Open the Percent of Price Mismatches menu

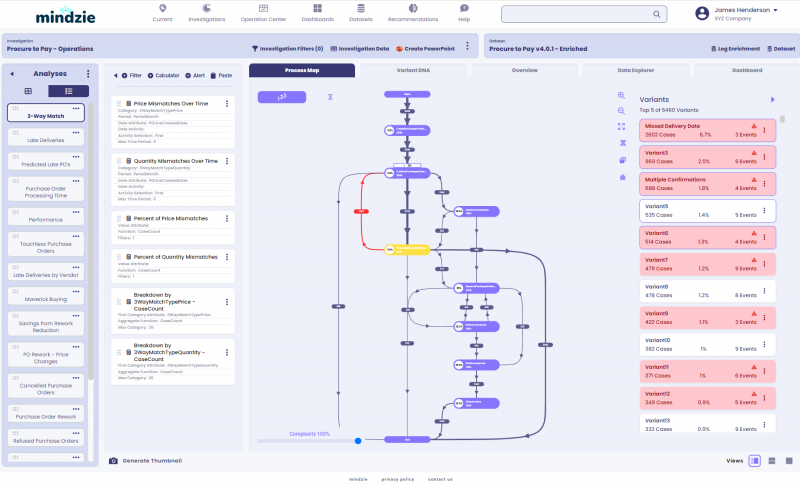[x=227, y=218]
